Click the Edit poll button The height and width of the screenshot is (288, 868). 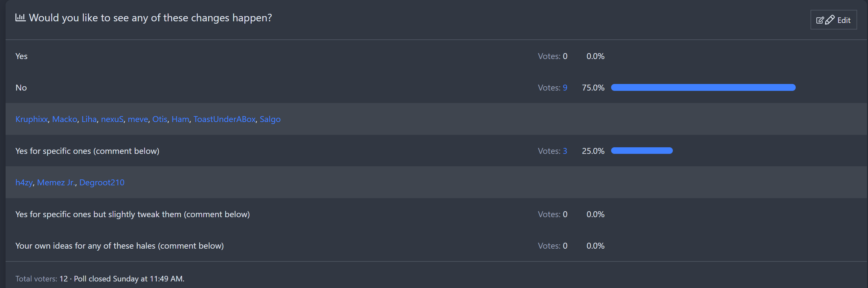tap(833, 20)
